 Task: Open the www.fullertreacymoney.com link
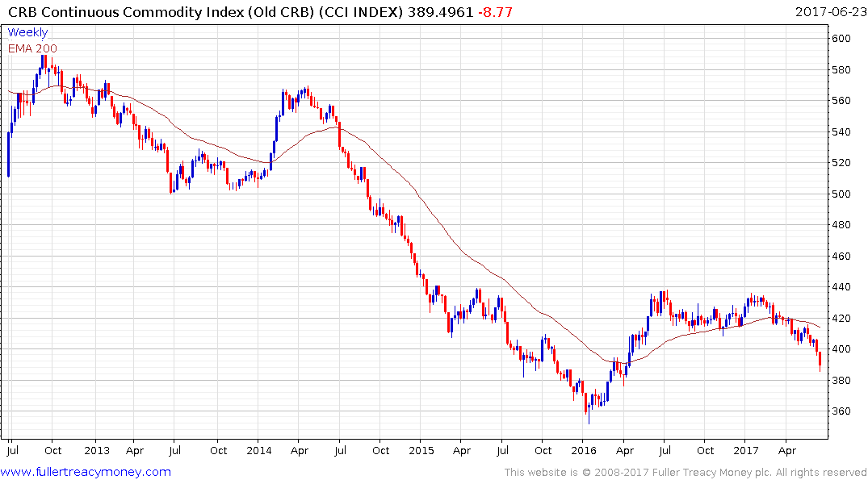coord(86,472)
